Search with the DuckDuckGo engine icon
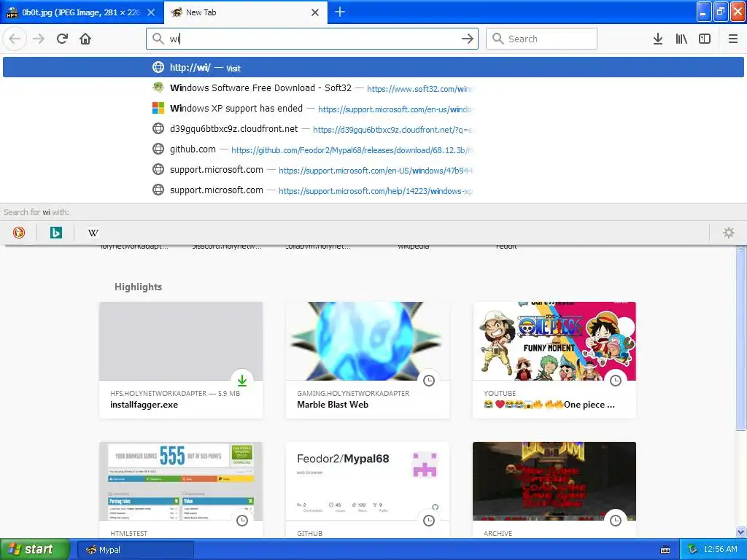The height and width of the screenshot is (560, 747). tap(19, 233)
